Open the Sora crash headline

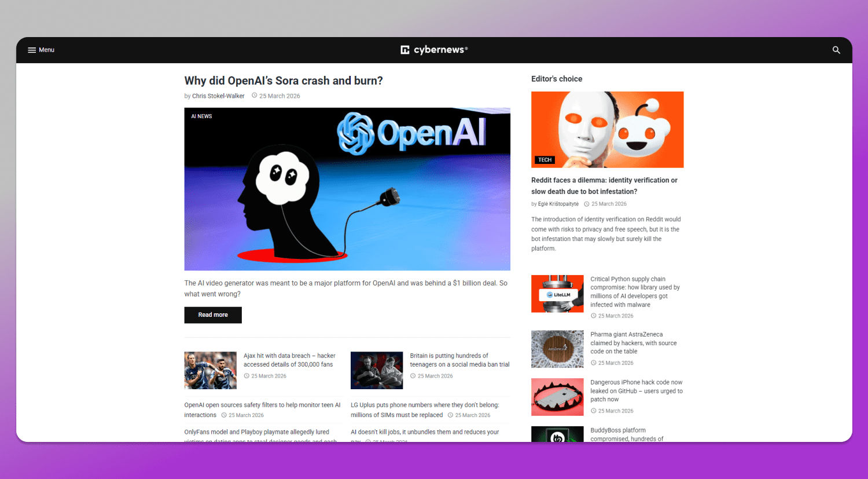coord(284,81)
